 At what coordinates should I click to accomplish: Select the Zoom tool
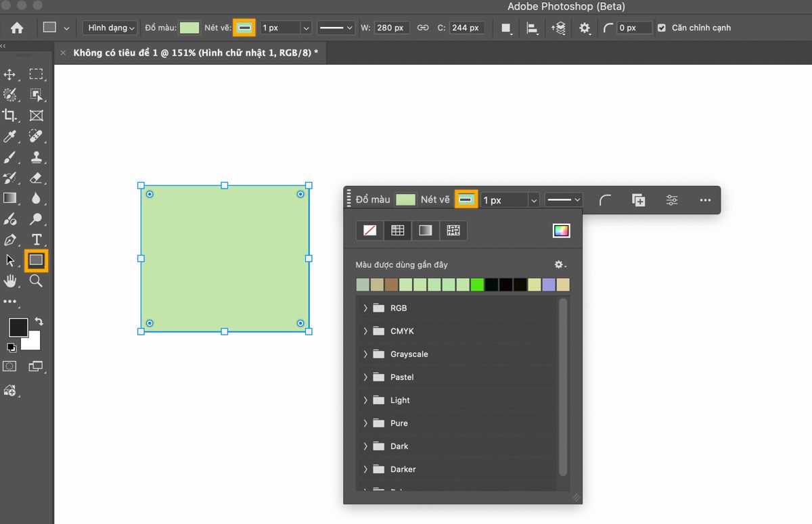point(37,281)
